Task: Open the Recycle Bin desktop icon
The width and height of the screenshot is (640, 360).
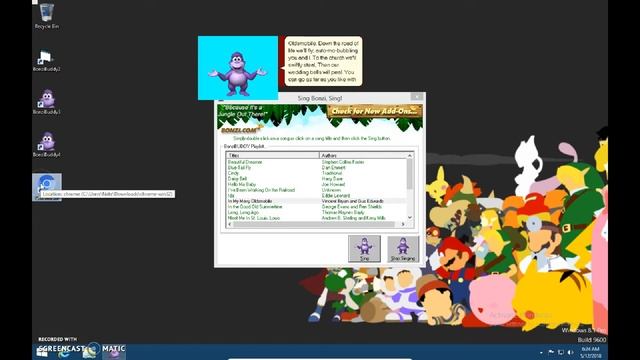Action: click(47, 16)
